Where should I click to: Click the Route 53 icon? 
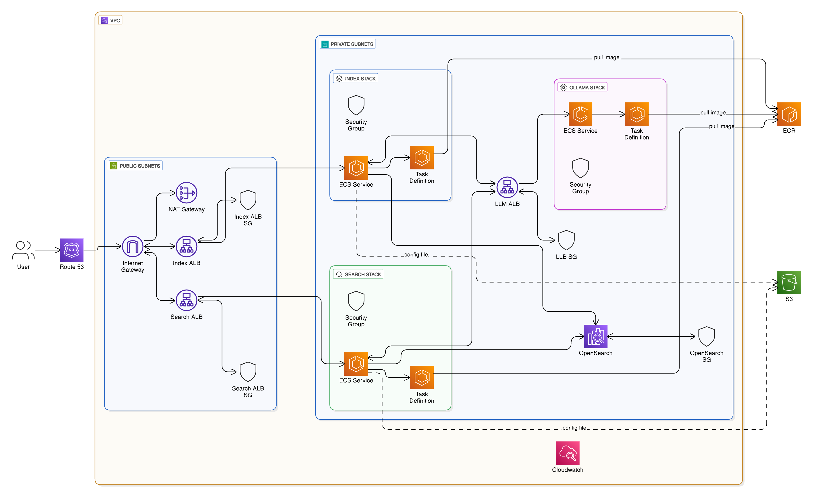pyautogui.click(x=71, y=250)
